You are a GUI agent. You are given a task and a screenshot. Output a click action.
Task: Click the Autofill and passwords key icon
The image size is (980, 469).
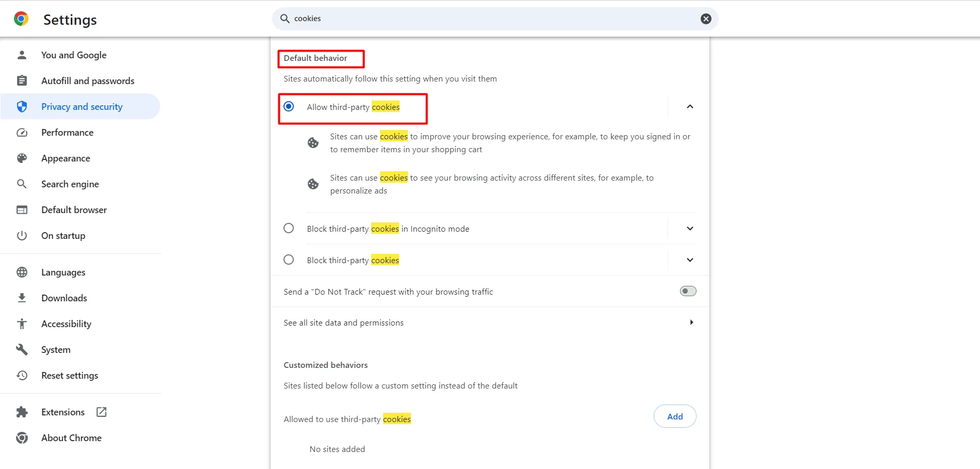(x=22, y=80)
